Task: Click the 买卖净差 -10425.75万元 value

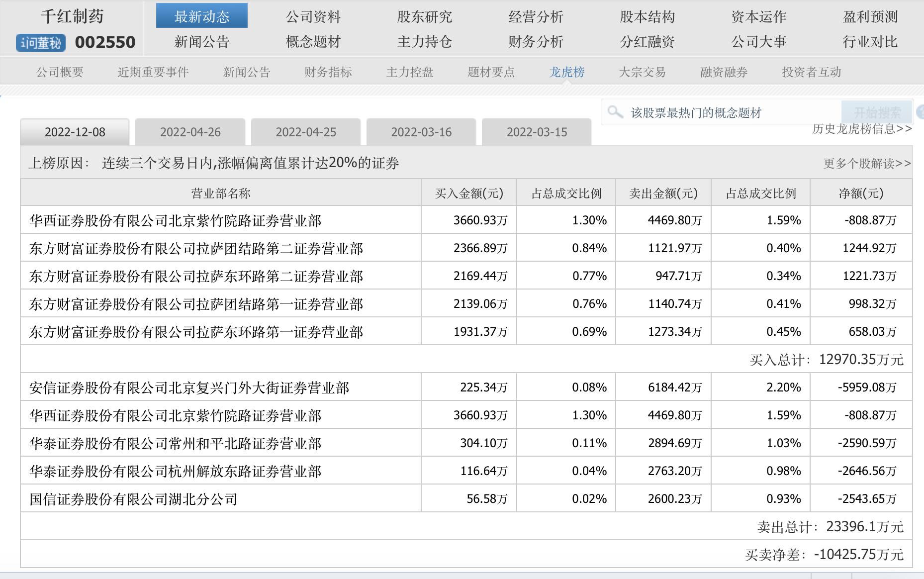Action: (825, 554)
